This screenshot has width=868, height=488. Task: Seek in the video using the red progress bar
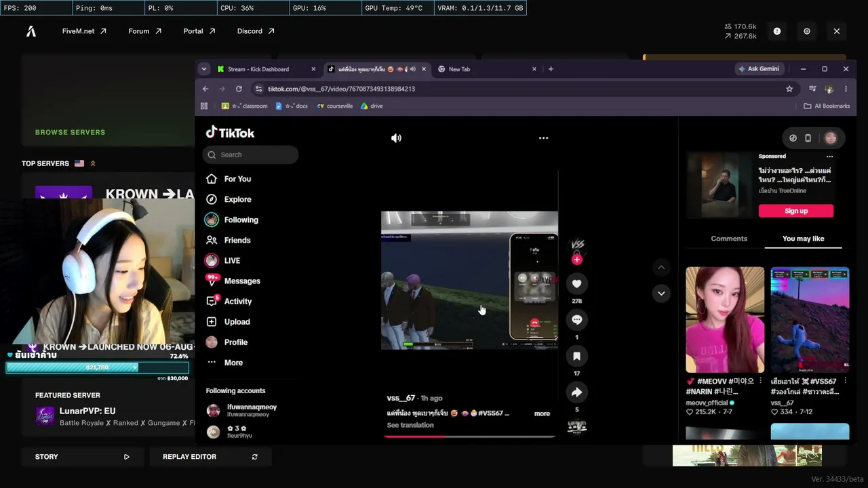tap(469, 436)
